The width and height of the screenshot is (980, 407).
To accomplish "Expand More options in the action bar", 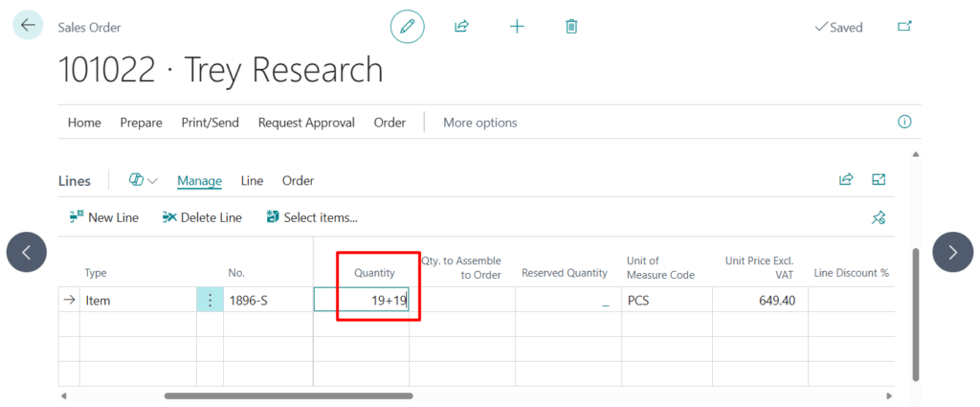I will click(x=479, y=123).
